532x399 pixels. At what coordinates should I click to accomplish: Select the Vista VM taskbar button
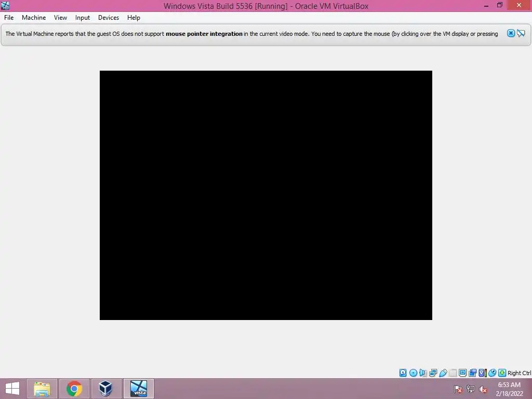tap(138, 389)
